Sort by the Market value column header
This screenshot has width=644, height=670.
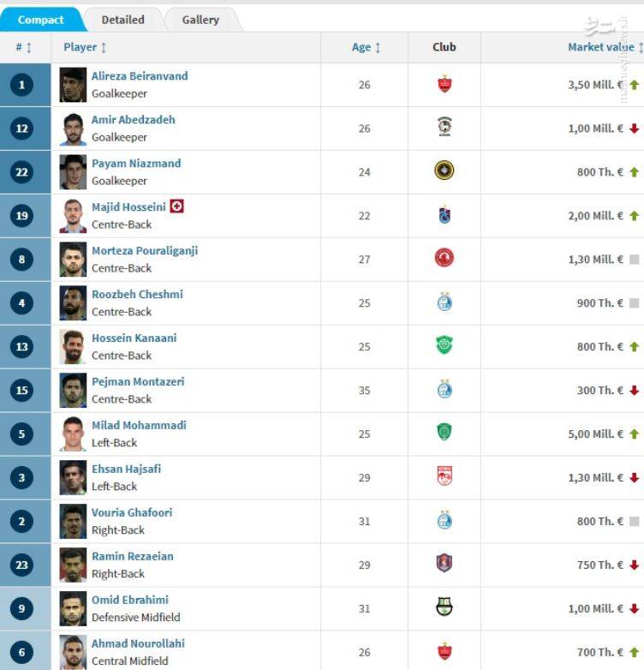(605, 47)
